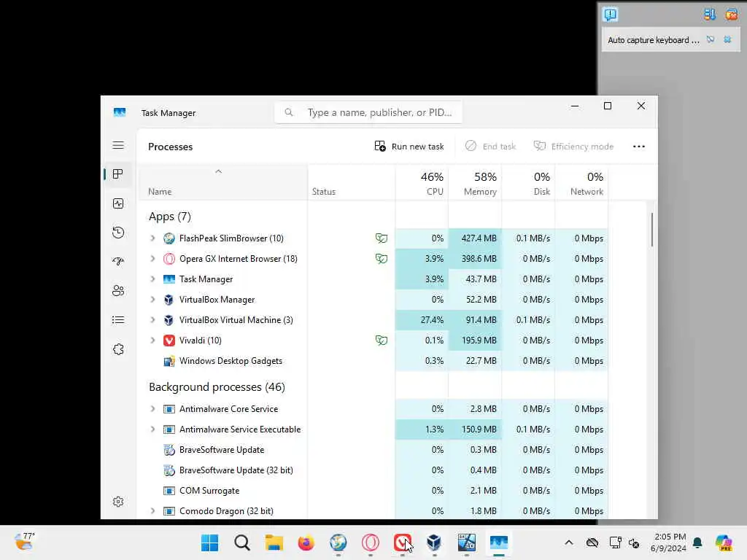Open Vivaldi from taskbar
The image size is (747, 560).
402,542
